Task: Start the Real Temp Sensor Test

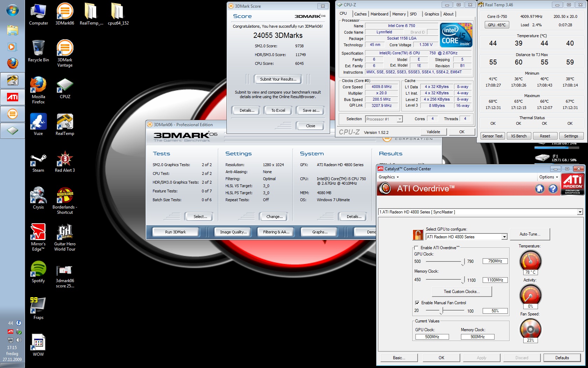Action: [492, 136]
